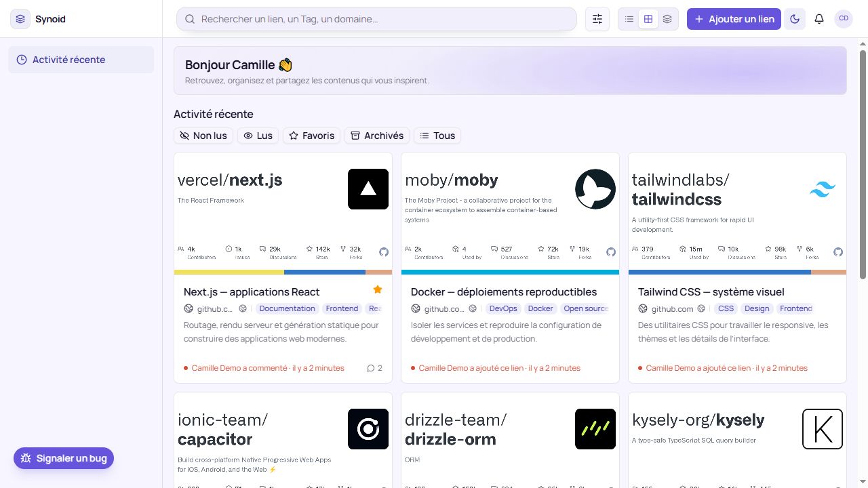Select the DevOps tag
868x488 pixels.
(503, 308)
